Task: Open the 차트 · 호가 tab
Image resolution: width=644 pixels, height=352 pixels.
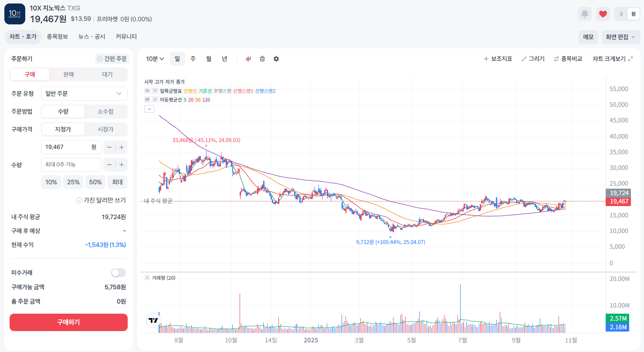Action: (23, 37)
